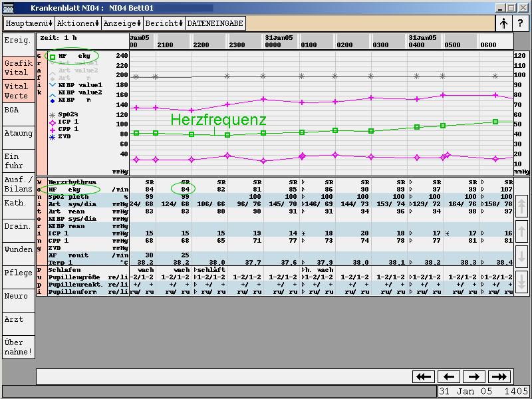
Task: Open the Aktionen dropdown menu
Action: pyautogui.click(x=78, y=23)
